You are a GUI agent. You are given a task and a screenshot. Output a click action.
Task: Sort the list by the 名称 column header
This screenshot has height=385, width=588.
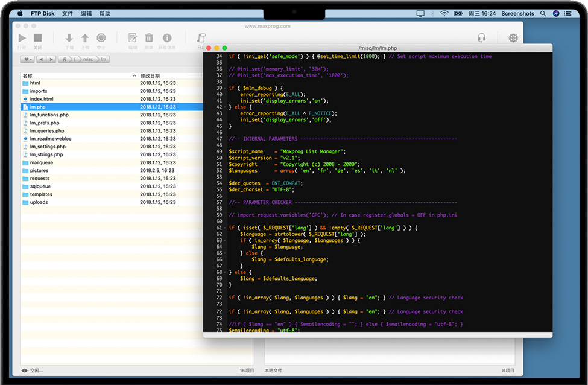(x=28, y=75)
